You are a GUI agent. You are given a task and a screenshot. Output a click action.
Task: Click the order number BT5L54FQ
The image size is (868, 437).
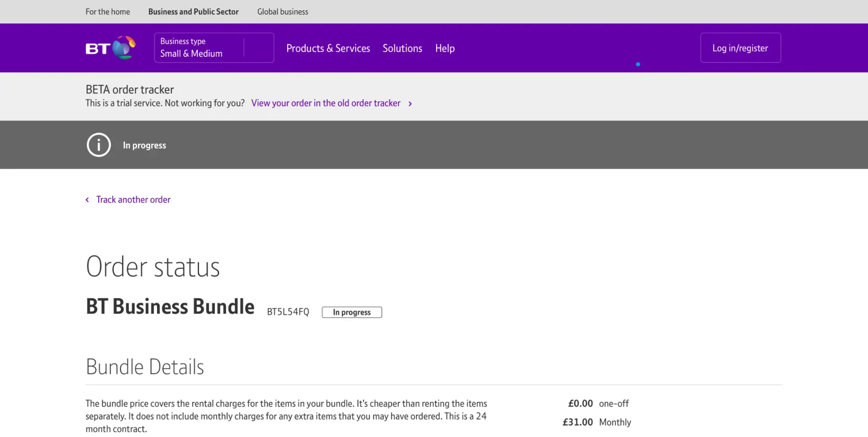[x=288, y=312]
